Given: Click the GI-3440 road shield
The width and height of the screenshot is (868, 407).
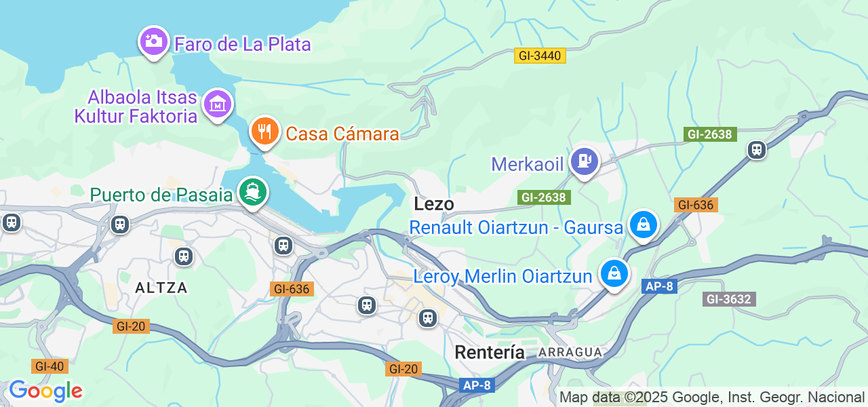Looking at the screenshot, I should tap(540, 56).
